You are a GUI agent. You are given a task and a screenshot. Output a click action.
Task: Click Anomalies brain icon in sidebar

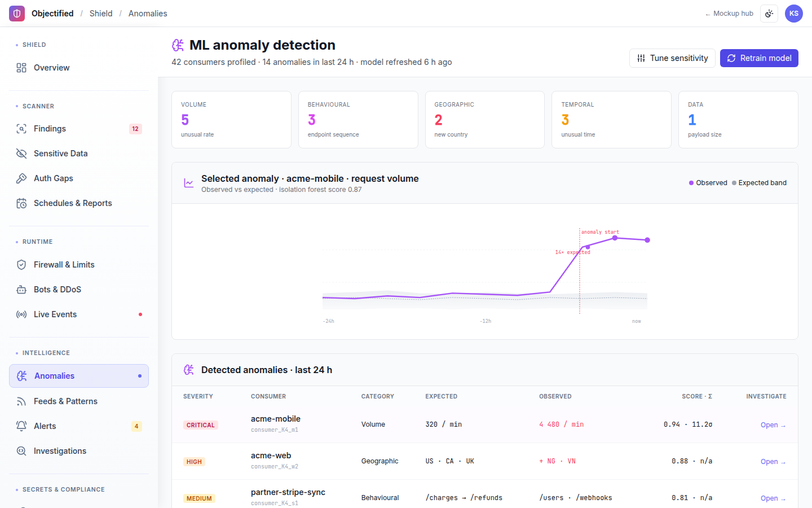click(22, 376)
